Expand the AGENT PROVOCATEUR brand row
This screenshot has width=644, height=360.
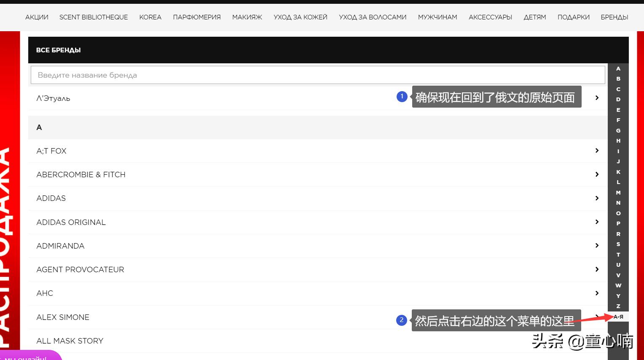click(597, 269)
